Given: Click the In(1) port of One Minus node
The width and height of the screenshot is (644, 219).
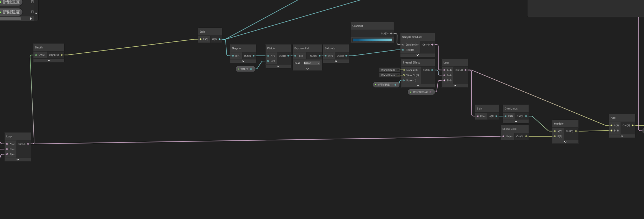Looking at the screenshot, I should pyautogui.click(x=505, y=116).
